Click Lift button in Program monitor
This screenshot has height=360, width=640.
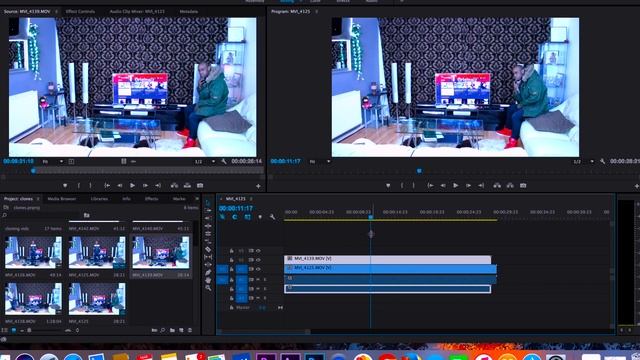click(x=497, y=185)
